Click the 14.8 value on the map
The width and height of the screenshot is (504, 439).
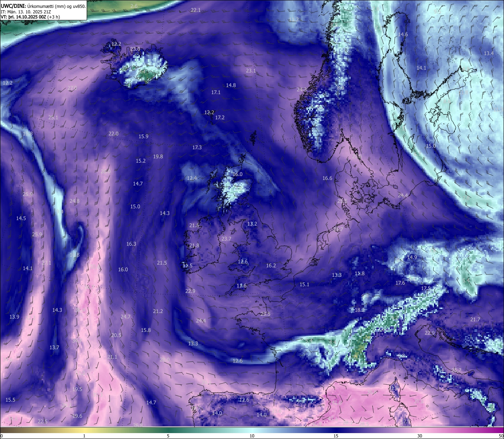231,85
